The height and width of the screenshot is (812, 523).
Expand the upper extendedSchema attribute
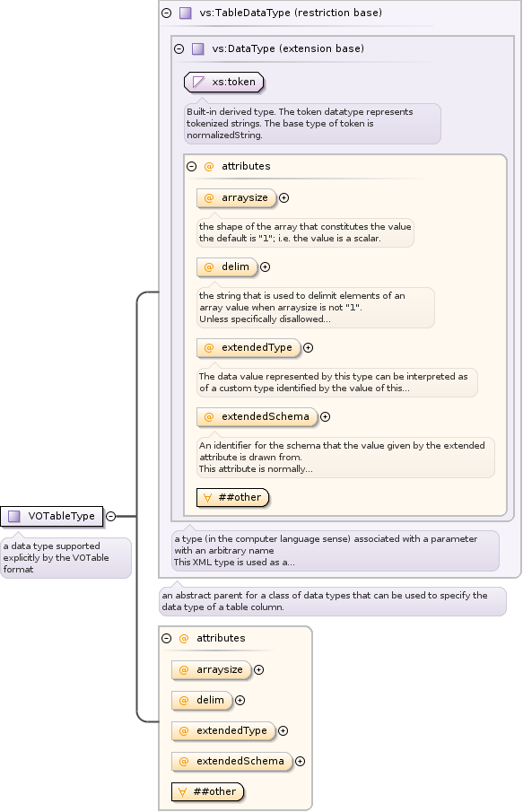325,417
